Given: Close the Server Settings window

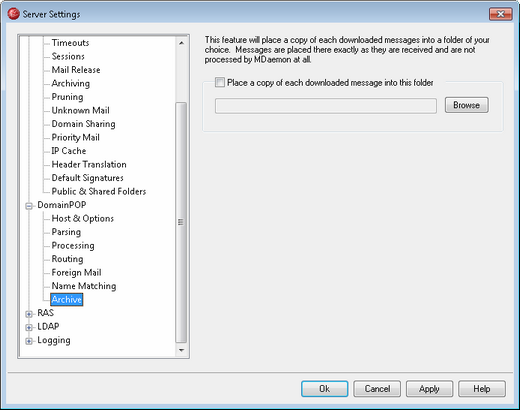Looking at the screenshot, I should [x=500, y=14].
